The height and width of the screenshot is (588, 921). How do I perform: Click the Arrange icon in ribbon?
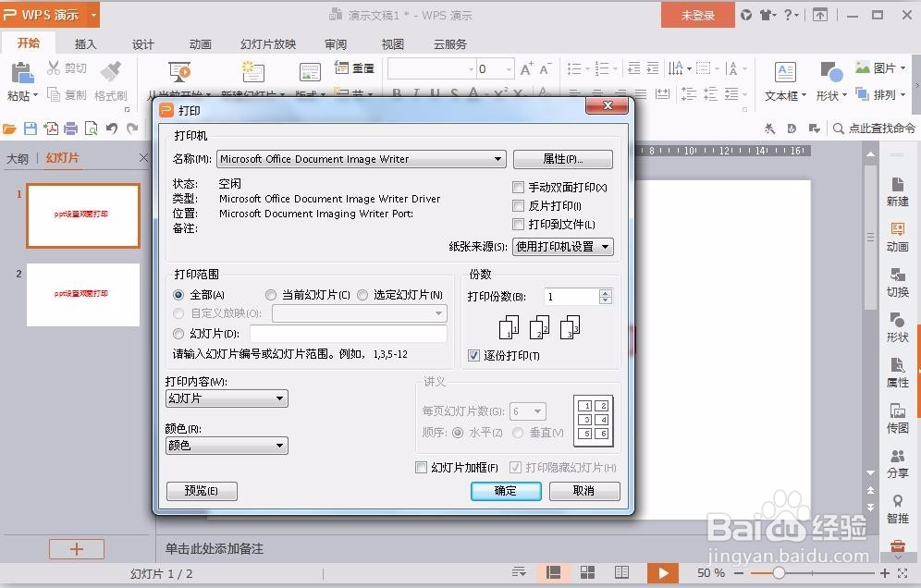pos(862,94)
